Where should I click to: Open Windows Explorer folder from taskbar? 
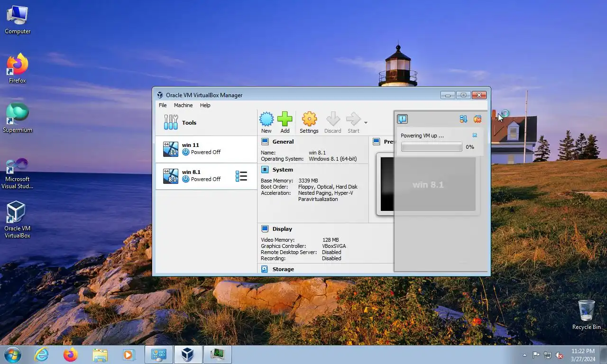tap(100, 355)
